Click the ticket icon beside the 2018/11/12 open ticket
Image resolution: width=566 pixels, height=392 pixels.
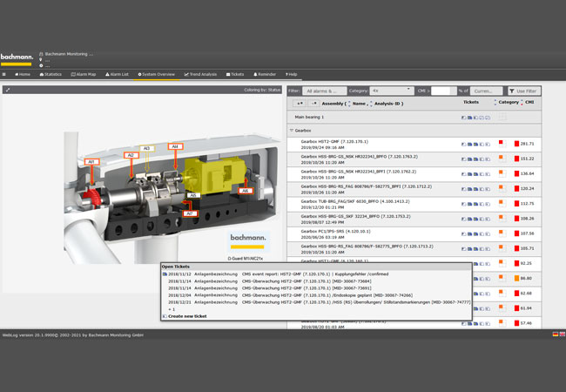(x=165, y=274)
